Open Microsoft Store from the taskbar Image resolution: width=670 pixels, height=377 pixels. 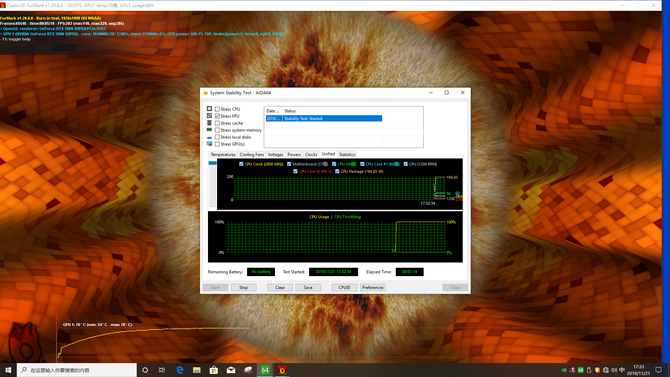[x=214, y=370]
